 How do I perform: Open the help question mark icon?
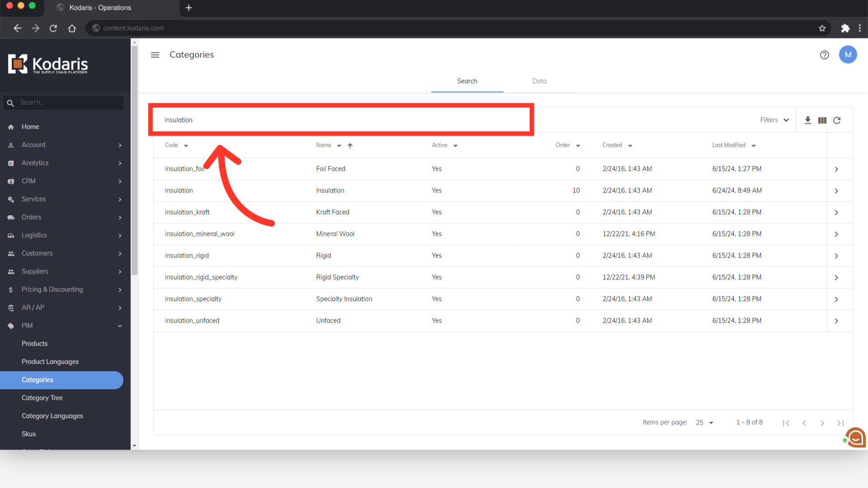point(825,55)
